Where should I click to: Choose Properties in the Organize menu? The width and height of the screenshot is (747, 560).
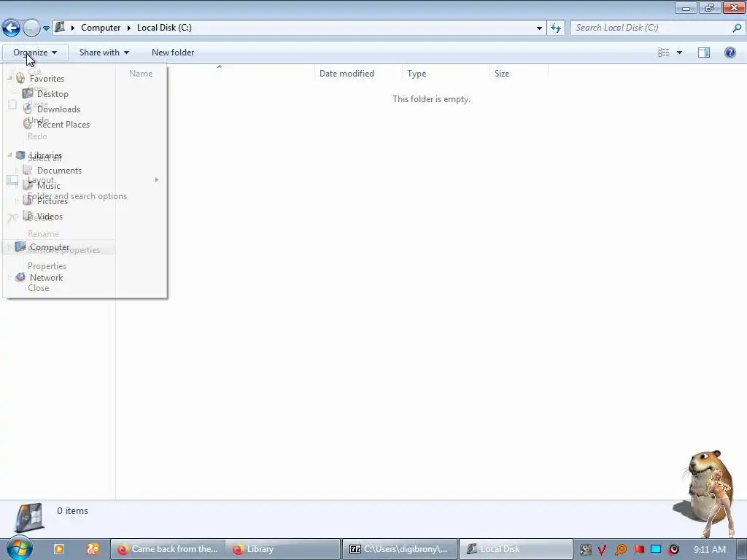[x=47, y=265]
